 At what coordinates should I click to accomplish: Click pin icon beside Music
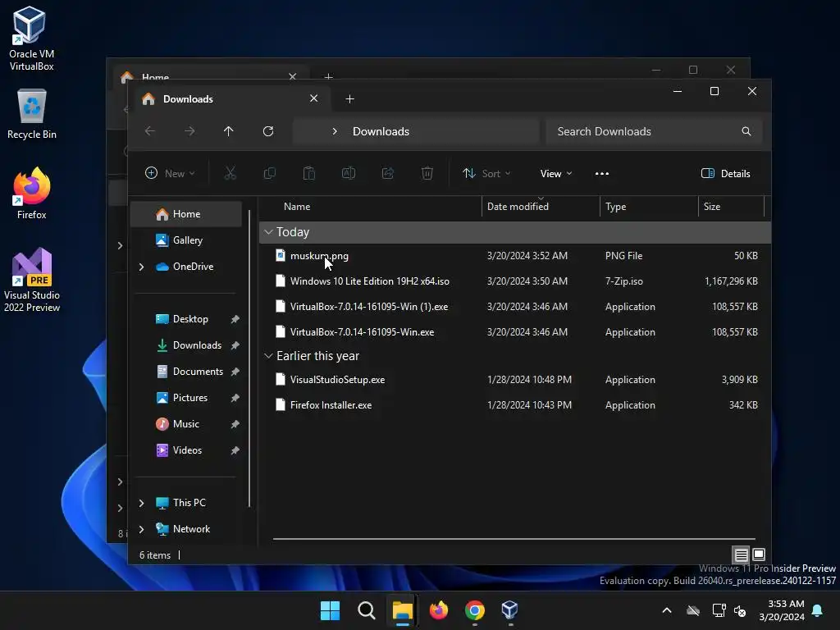click(x=235, y=424)
